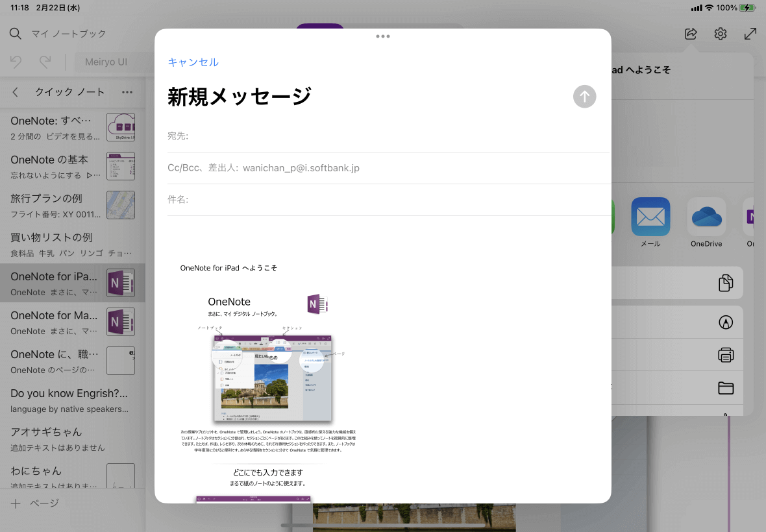Image resolution: width=766 pixels, height=532 pixels.
Task: Add a new page with ＋ ページ
Action: tap(34, 503)
